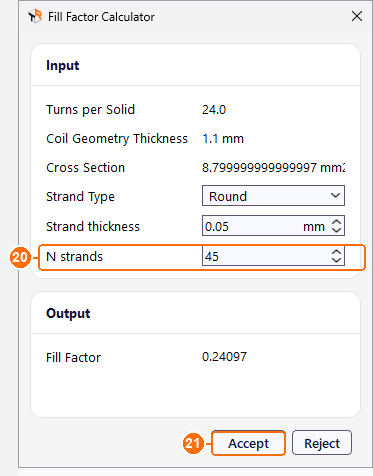Image resolution: width=373 pixels, height=476 pixels.
Task: Click the Output section heading
Action: coord(68,313)
